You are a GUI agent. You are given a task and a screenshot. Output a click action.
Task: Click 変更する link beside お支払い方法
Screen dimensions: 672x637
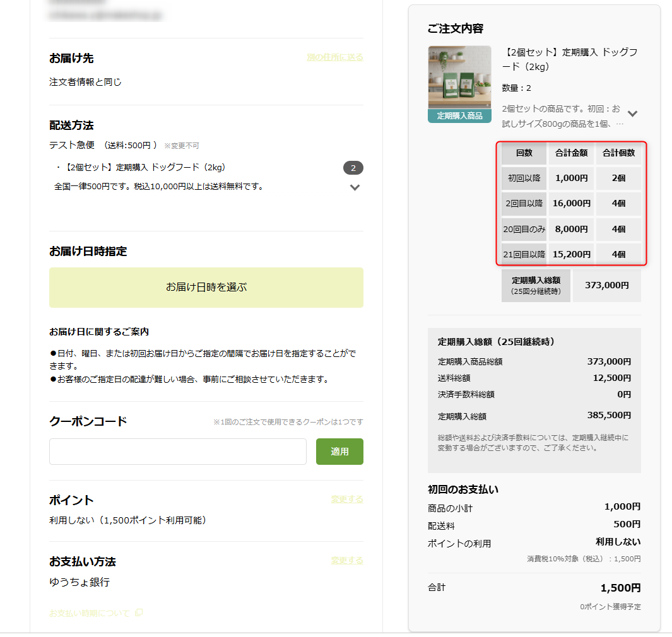347,561
